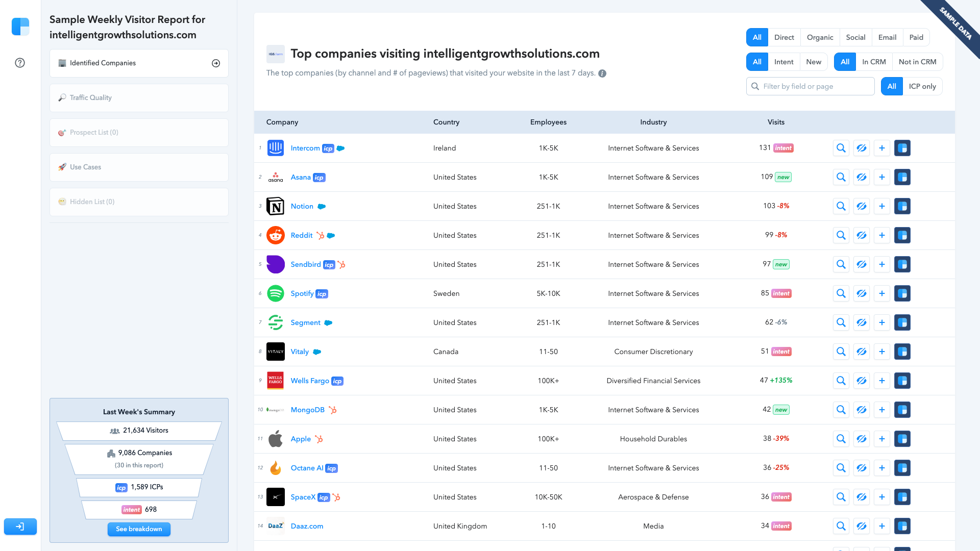980x551 pixels.
Task: Search details for Intercom row
Action: click(x=841, y=148)
